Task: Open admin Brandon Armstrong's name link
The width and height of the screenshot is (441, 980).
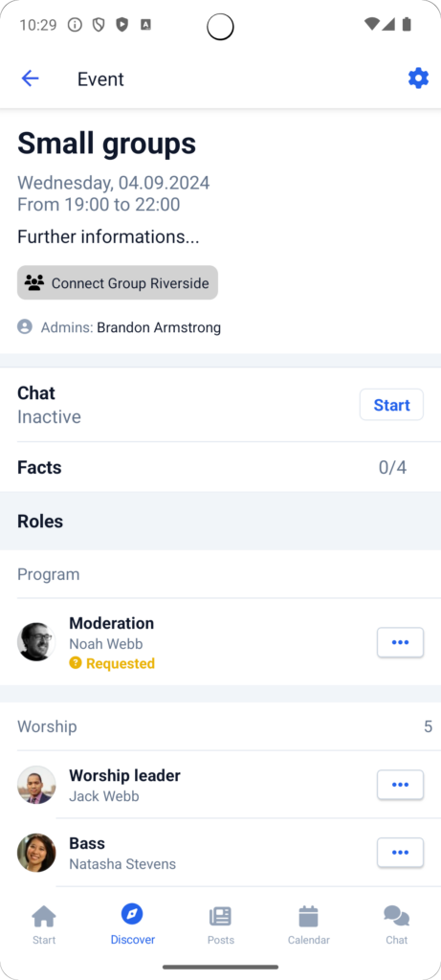Action: coord(159,327)
